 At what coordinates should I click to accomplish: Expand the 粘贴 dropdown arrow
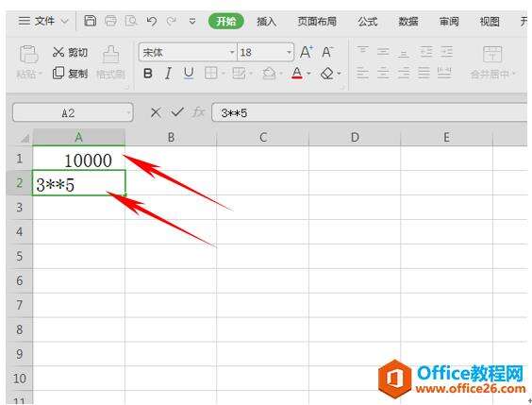point(41,74)
